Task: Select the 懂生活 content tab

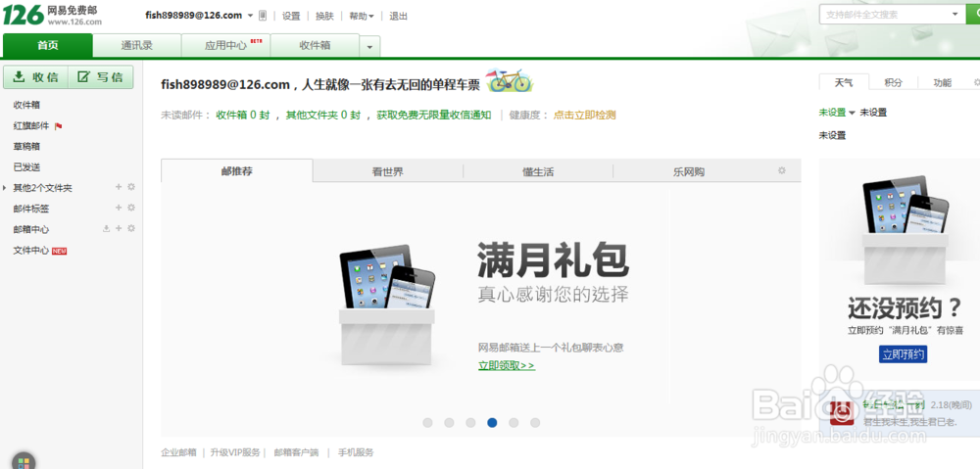Action: 538,171
